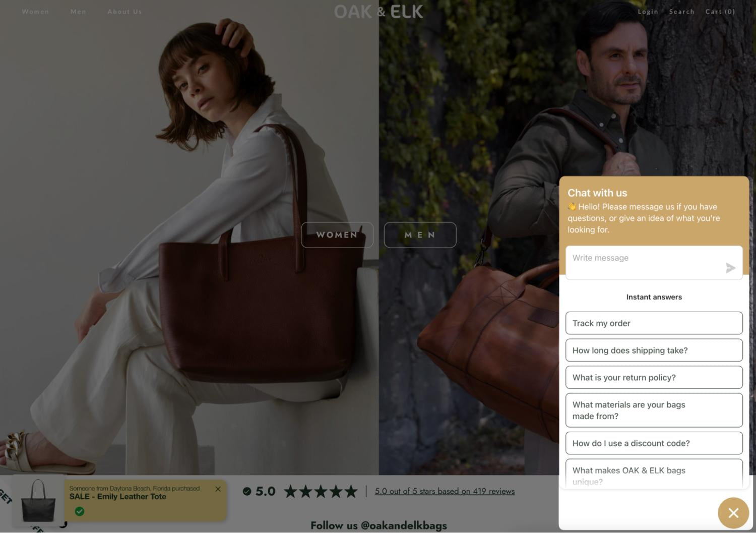756x533 pixels.
Task: Select the Track my order instant answer
Action: 654,323
